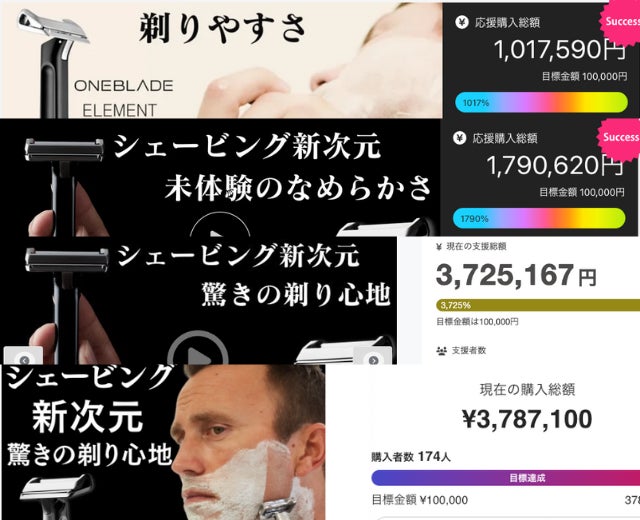
Task: Click the 1790% rainbow progress bar
Action: 539,218
